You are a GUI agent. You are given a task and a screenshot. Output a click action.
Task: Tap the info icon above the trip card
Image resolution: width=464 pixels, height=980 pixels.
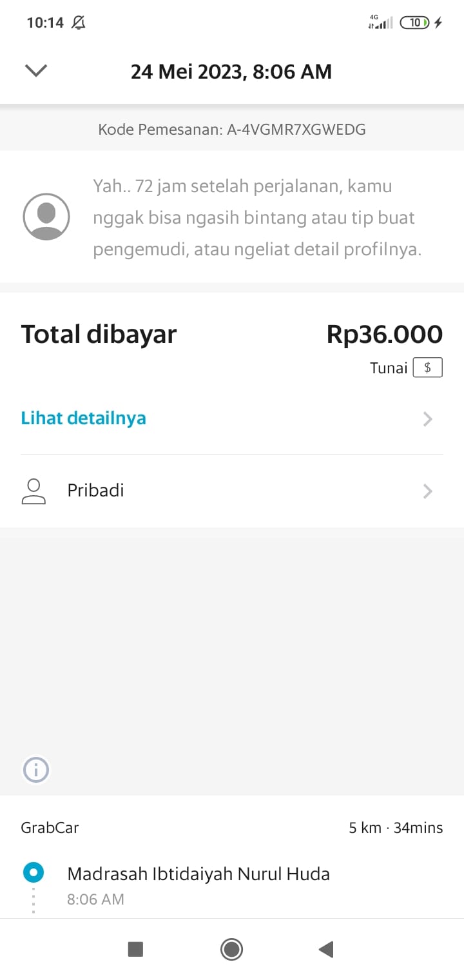(x=36, y=770)
